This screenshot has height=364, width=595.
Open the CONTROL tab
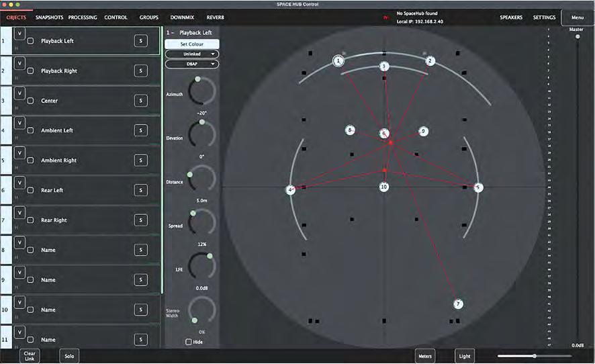click(x=116, y=17)
